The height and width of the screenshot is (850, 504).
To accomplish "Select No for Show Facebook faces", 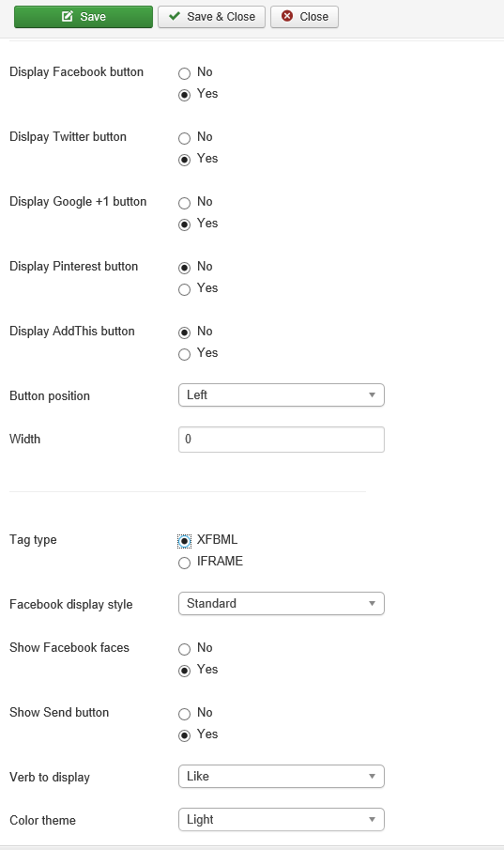I will click(x=184, y=649).
